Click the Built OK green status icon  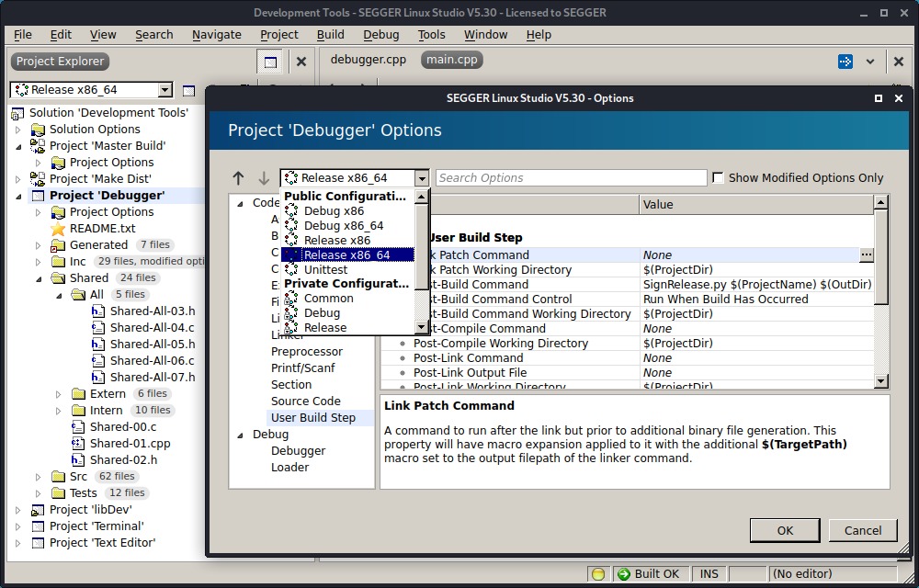[624, 574]
